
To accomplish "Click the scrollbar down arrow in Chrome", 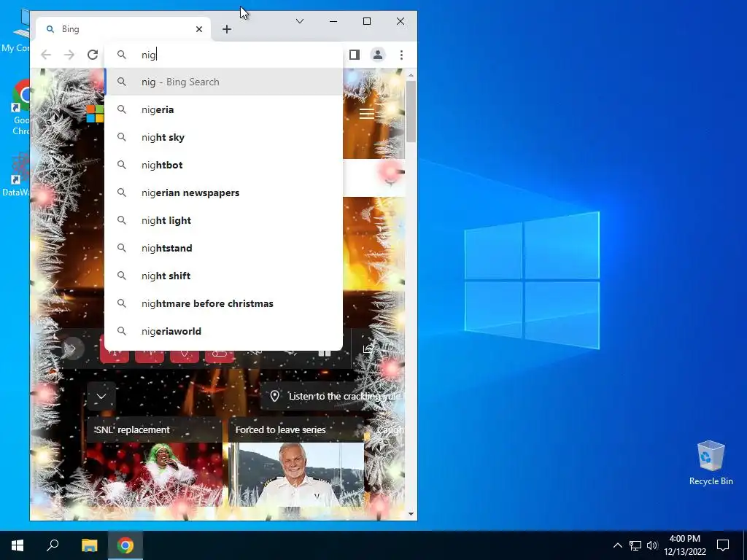I will pyautogui.click(x=411, y=514).
